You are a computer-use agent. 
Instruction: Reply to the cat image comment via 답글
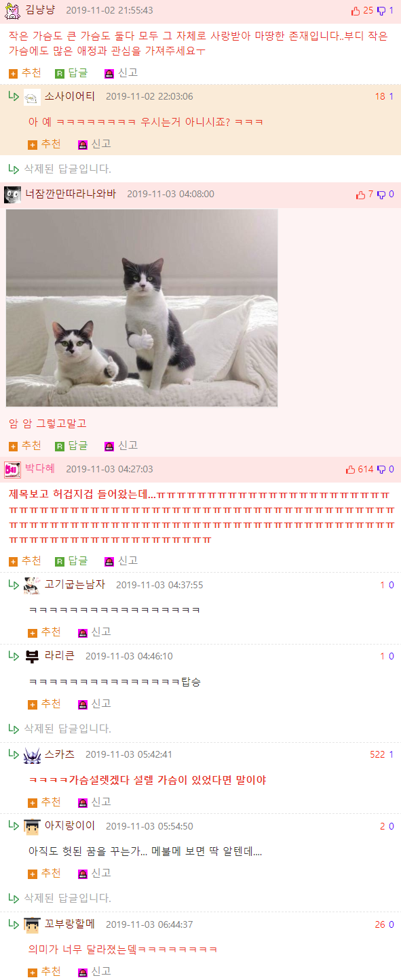(71, 445)
